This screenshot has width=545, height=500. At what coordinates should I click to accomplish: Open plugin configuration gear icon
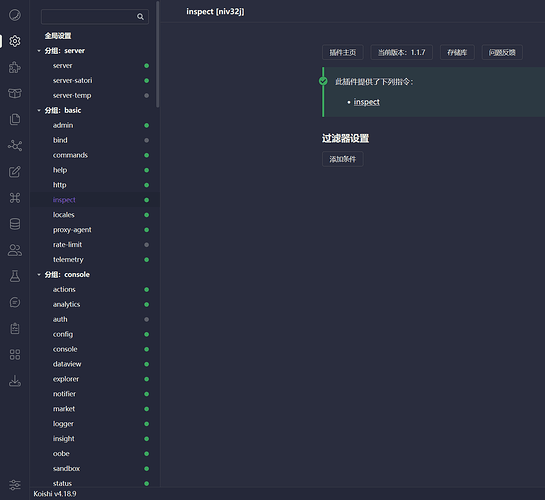coord(15,41)
